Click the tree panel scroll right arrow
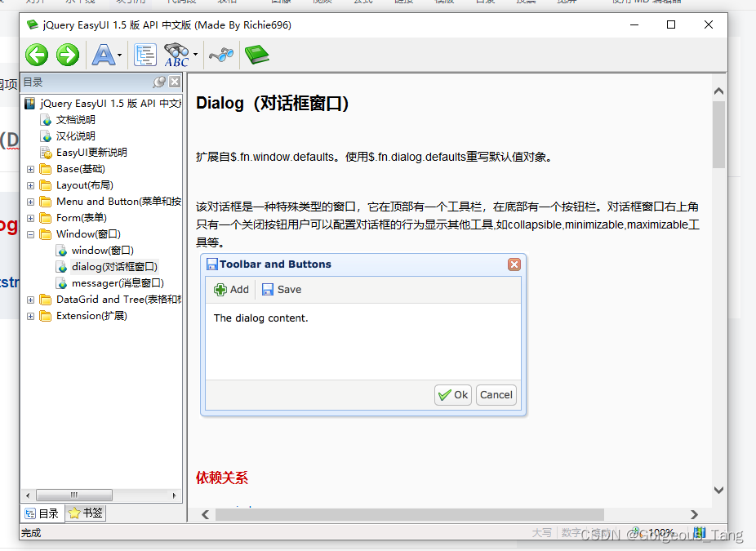Screen dimensions: 756x551 click(174, 495)
